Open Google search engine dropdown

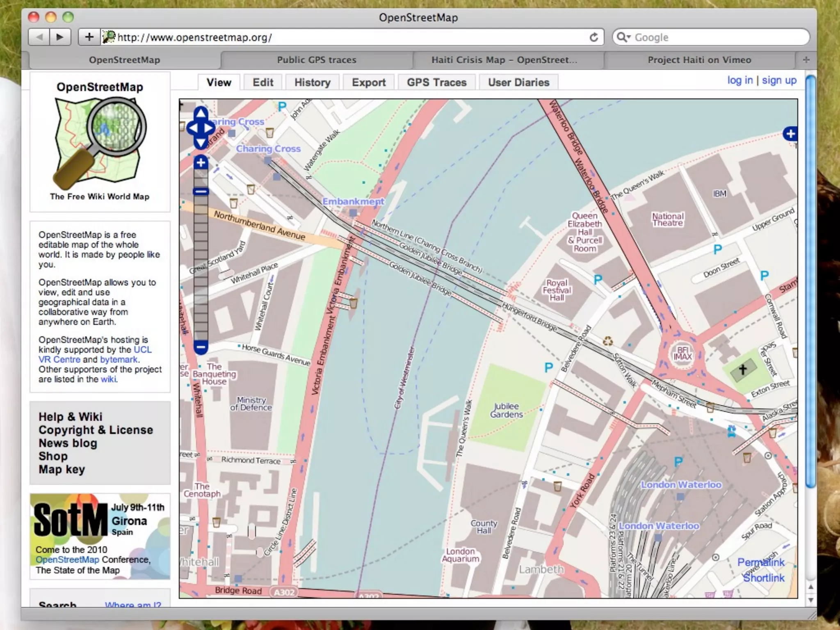pyautogui.click(x=623, y=37)
